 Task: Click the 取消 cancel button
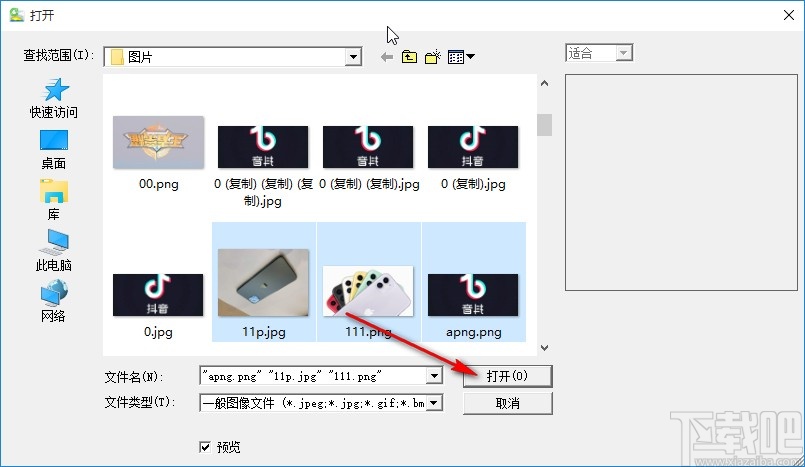coord(507,403)
